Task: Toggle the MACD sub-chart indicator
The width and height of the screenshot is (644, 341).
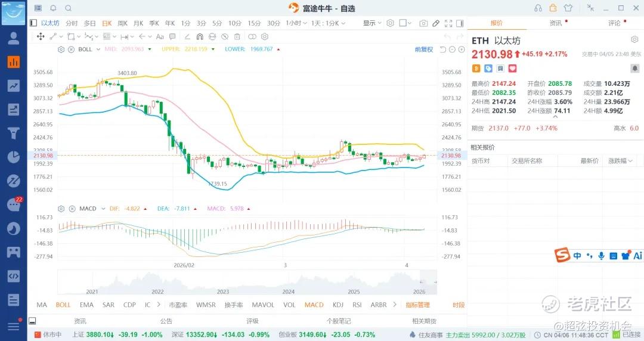Action: click(314, 305)
